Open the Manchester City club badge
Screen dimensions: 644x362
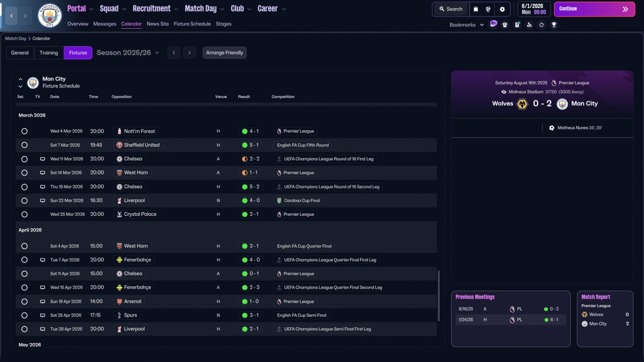pyautogui.click(x=50, y=16)
